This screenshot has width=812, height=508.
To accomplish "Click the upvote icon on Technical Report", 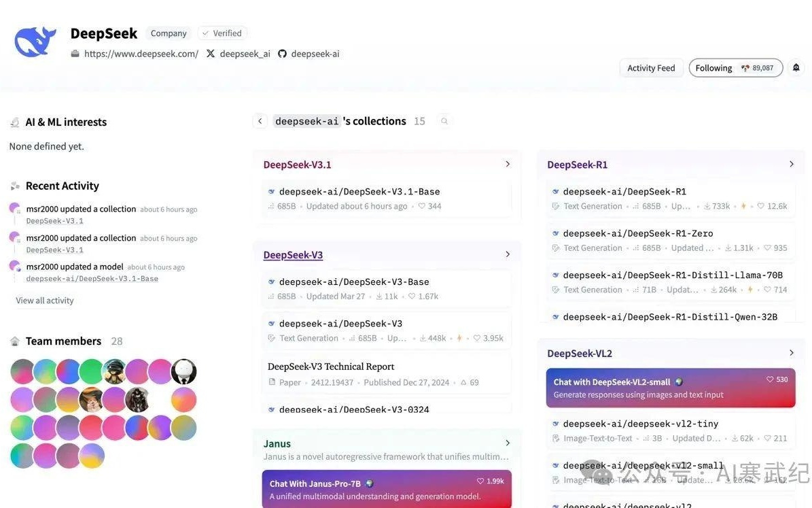I will click(x=463, y=383).
